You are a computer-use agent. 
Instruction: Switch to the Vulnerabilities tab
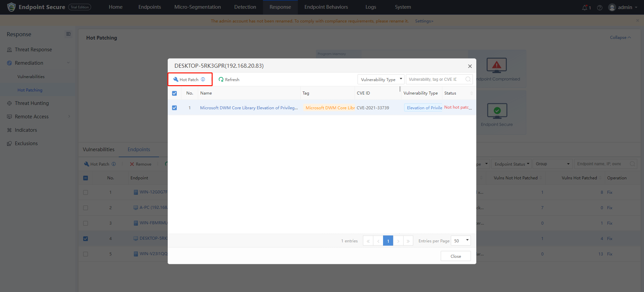(99, 150)
